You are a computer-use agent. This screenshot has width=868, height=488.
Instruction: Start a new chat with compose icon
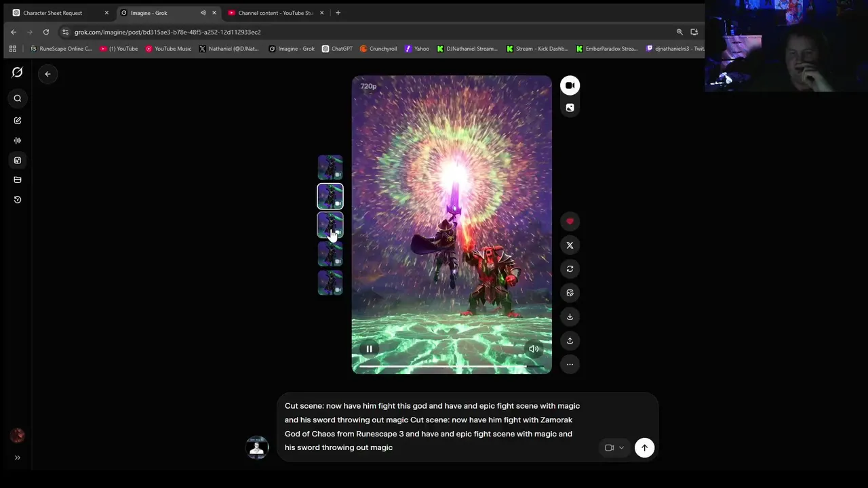tap(18, 121)
